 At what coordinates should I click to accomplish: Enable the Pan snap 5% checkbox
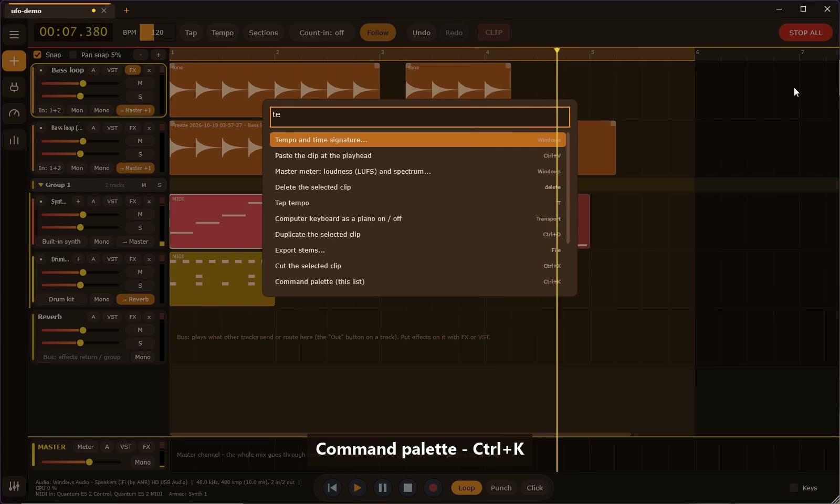(x=73, y=55)
